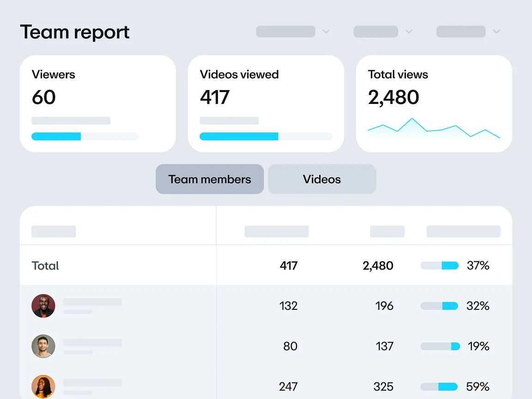Click the Team report heading

tap(75, 32)
